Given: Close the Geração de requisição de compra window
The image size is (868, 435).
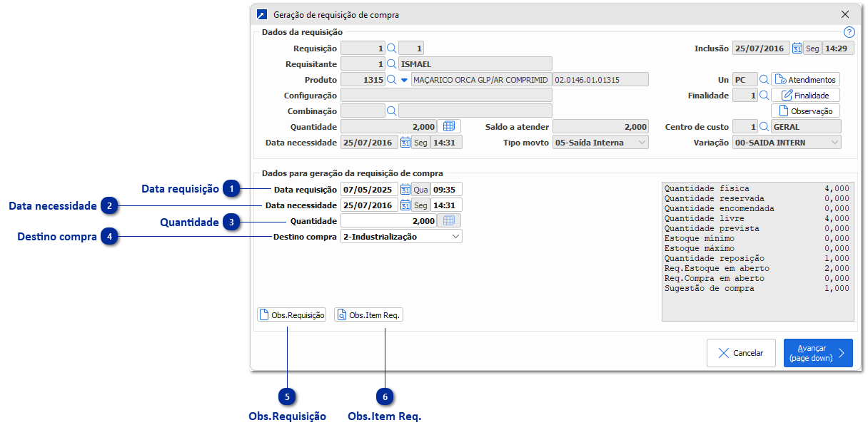Looking at the screenshot, I should pos(845,14).
